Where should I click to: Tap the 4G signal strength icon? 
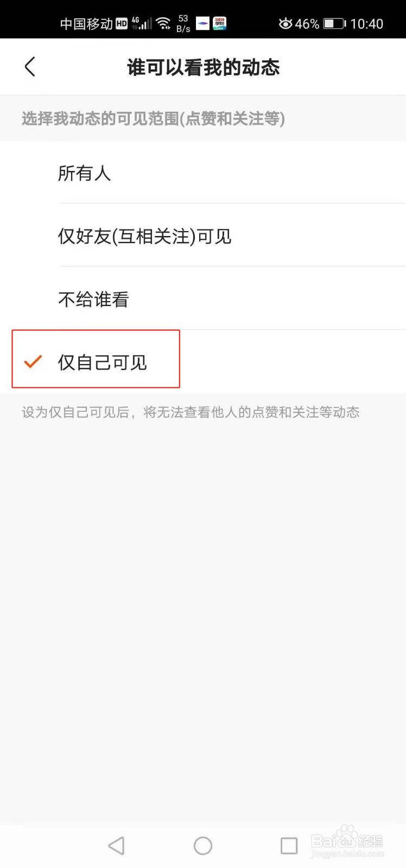tap(142, 23)
